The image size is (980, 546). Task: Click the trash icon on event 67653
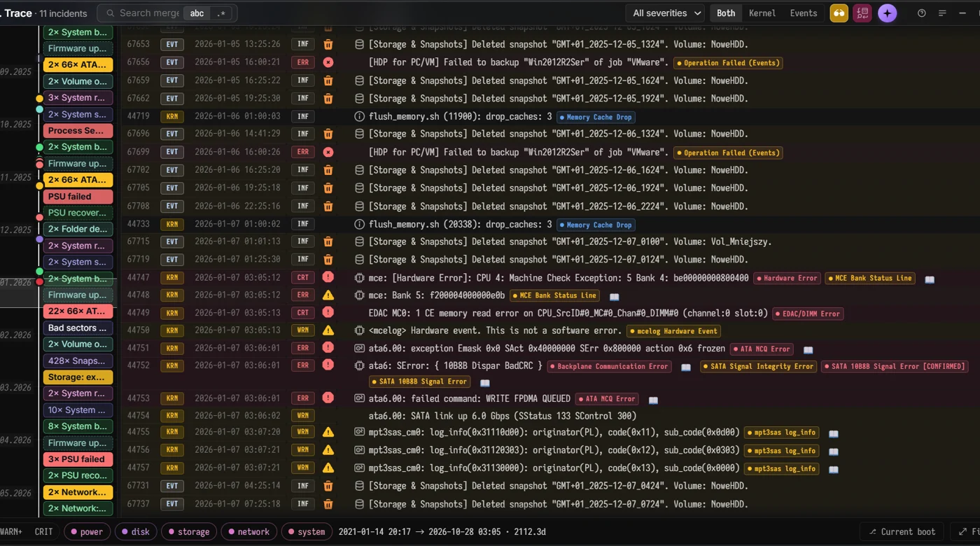[x=328, y=44]
